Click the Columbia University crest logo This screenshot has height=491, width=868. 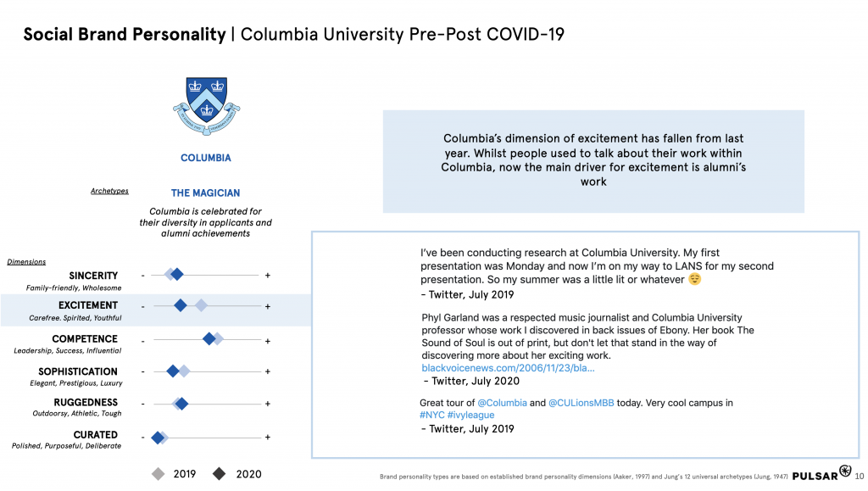coord(206,106)
